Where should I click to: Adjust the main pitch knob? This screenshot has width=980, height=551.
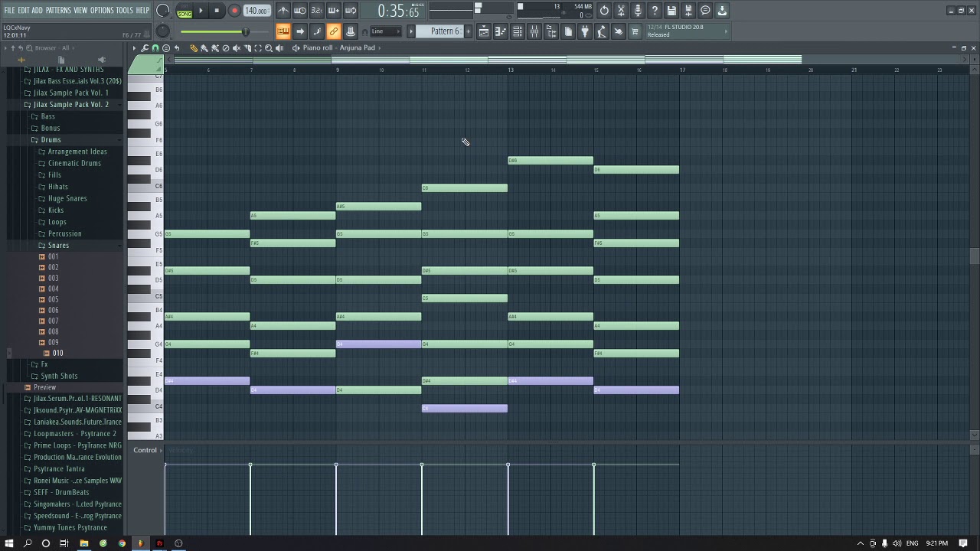point(163,31)
